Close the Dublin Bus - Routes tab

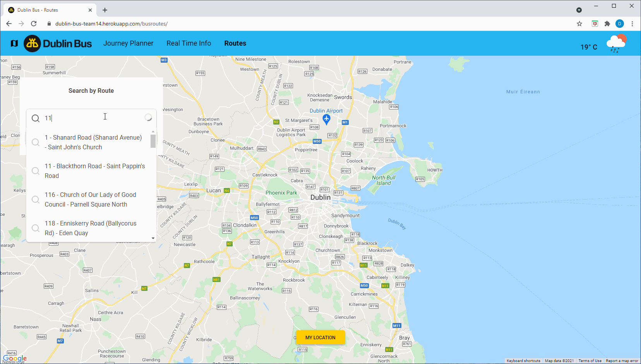point(90,10)
